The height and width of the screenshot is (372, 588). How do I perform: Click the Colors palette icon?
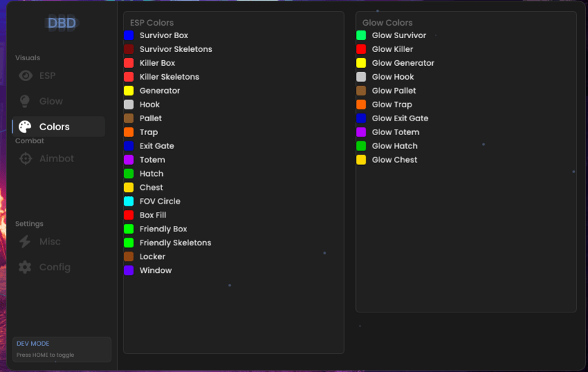point(25,127)
